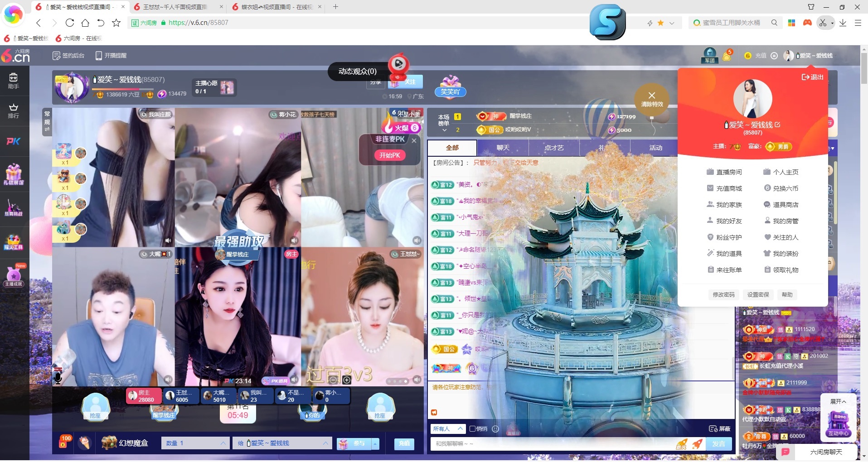
Task: Open the 主播成就 anchor achievement icon
Action: tap(14, 276)
